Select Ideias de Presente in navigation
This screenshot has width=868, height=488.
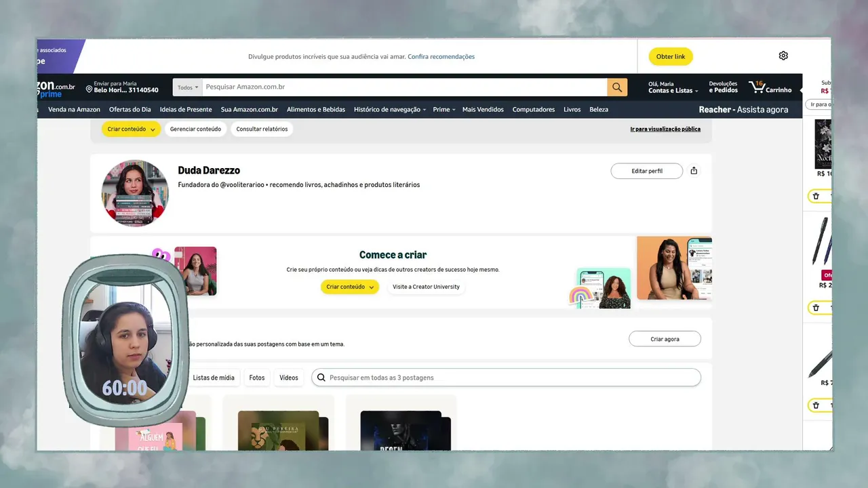point(186,110)
